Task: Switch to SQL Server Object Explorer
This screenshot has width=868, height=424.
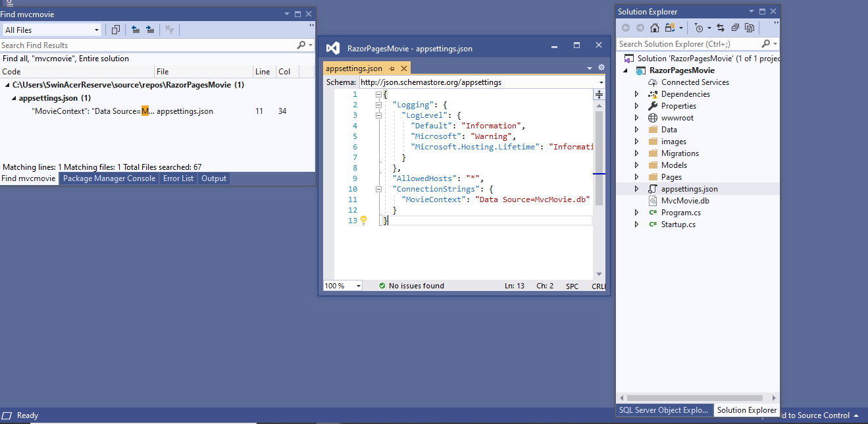Action: pos(663,410)
